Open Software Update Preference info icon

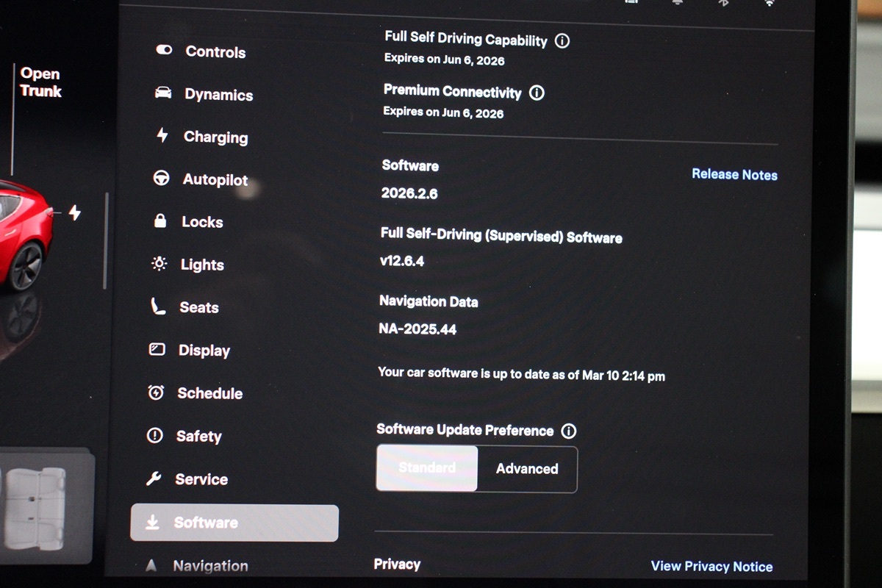coord(568,431)
